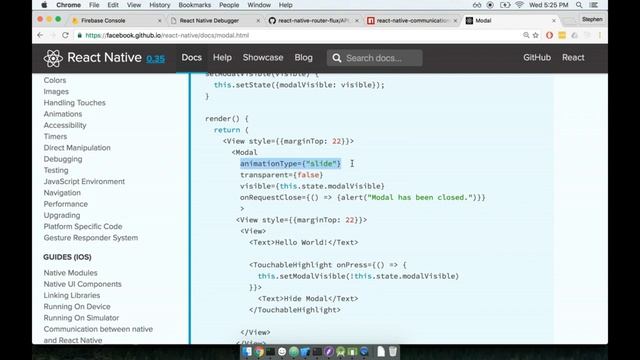Switch to the react-native-communications tab

[x=412, y=20]
